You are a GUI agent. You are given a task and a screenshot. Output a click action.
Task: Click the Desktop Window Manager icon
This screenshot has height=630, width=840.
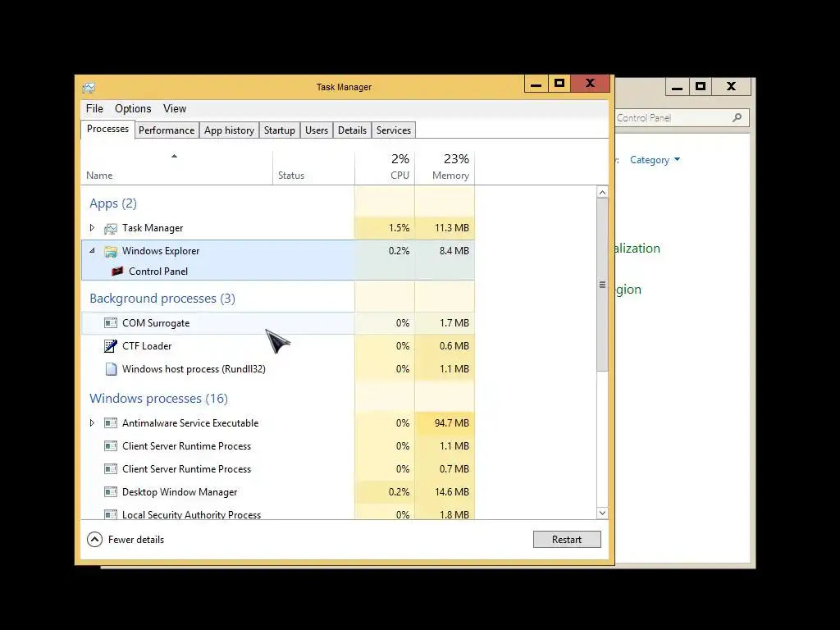pos(111,492)
